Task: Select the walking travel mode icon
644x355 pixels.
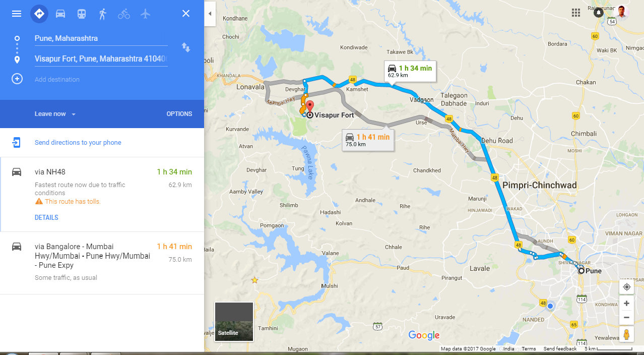Action: pos(103,14)
